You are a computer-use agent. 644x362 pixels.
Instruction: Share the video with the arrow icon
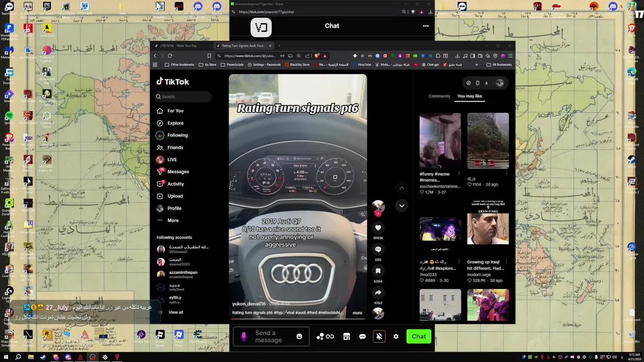378,293
